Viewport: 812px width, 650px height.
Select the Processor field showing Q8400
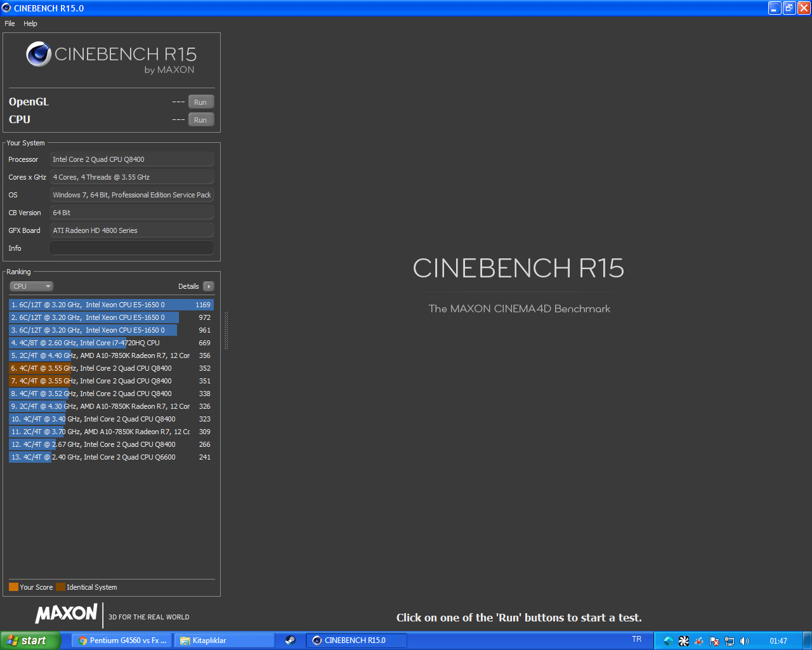132,159
